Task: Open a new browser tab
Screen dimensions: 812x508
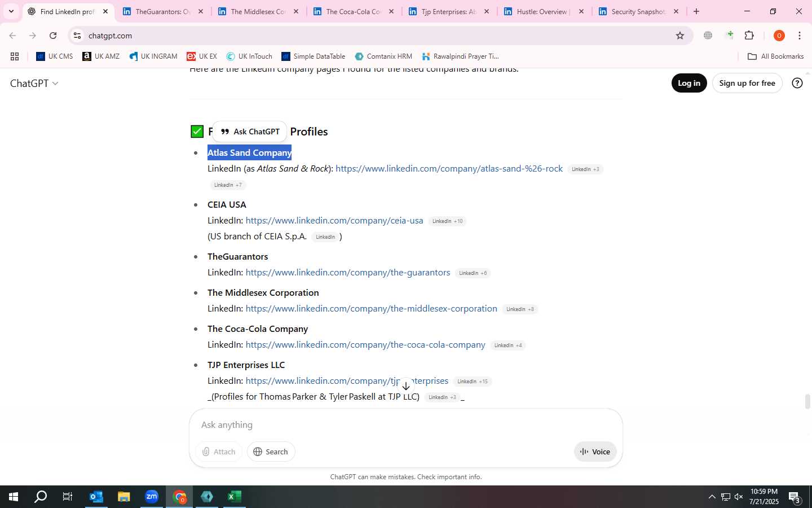Action: point(696,11)
